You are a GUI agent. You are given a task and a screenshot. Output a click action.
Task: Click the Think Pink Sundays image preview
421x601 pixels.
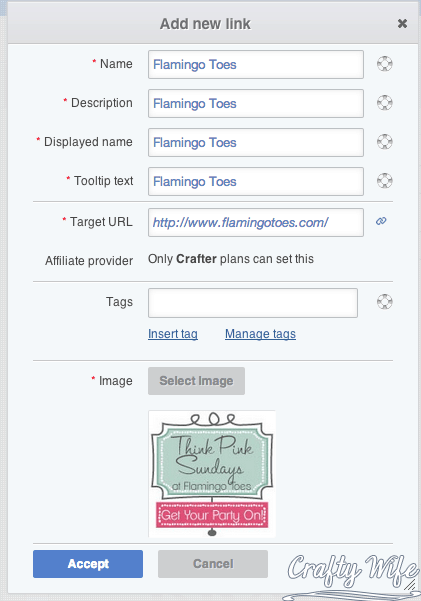tap(212, 474)
